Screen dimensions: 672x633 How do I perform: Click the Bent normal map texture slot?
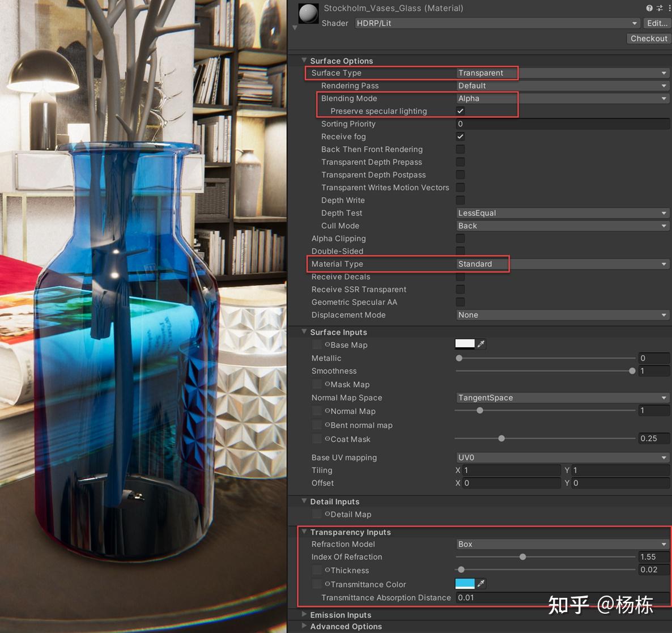(317, 425)
